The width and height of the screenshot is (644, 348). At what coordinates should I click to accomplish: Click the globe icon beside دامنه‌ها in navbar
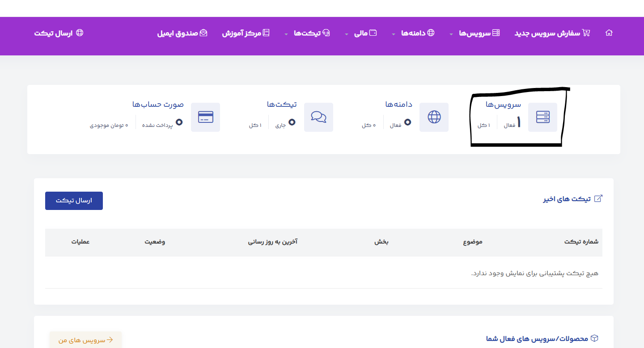tap(431, 33)
